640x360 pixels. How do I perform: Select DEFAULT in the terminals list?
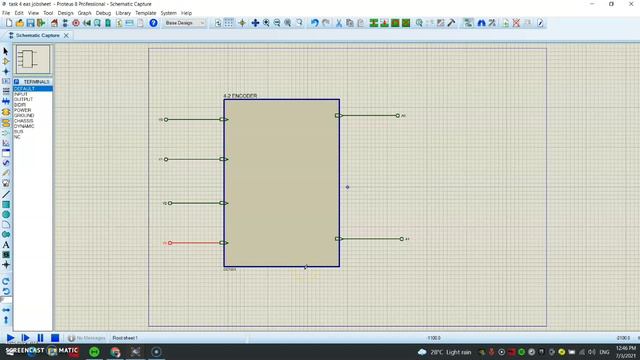(x=33, y=89)
